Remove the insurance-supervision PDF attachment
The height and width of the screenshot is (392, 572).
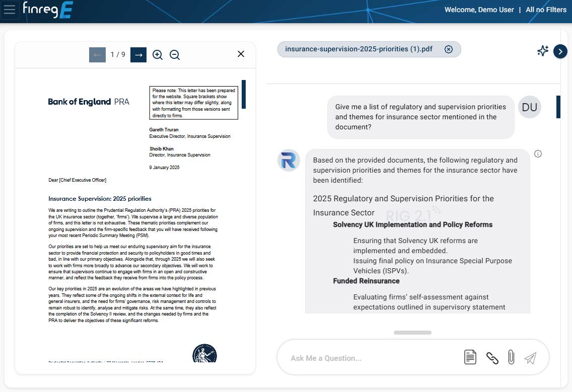449,49
